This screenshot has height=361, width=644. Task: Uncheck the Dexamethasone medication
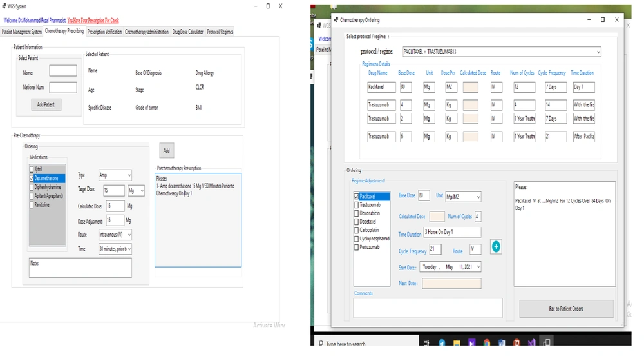pyautogui.click(x=32, y=178)
